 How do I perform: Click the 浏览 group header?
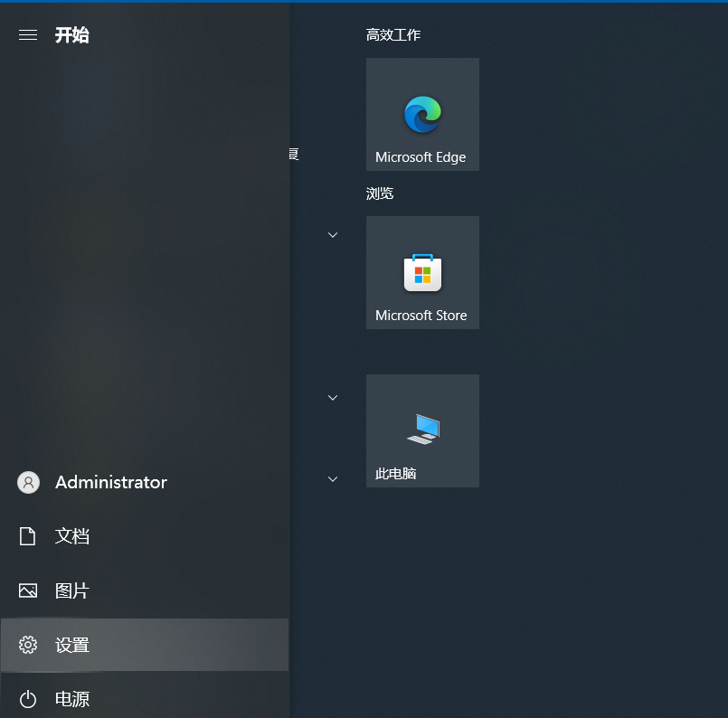coord(379,194)
